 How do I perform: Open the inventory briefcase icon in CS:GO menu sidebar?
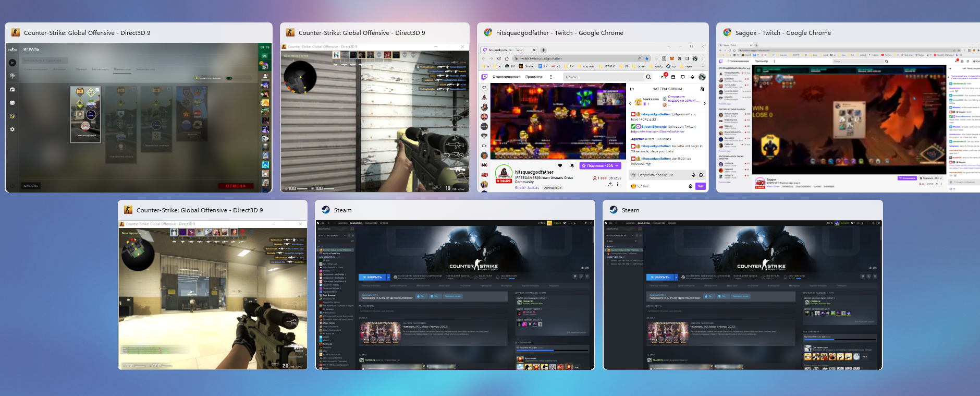(x=13, y=90)
